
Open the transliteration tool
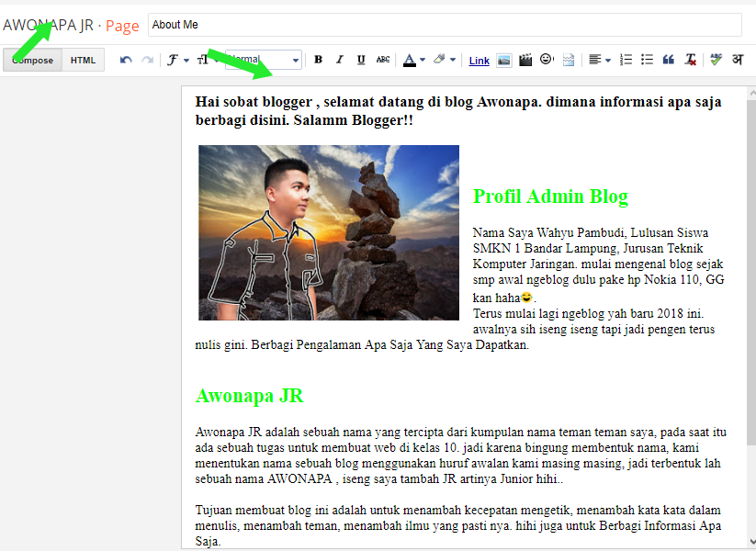pyautogui.click(x=737, y=60)
